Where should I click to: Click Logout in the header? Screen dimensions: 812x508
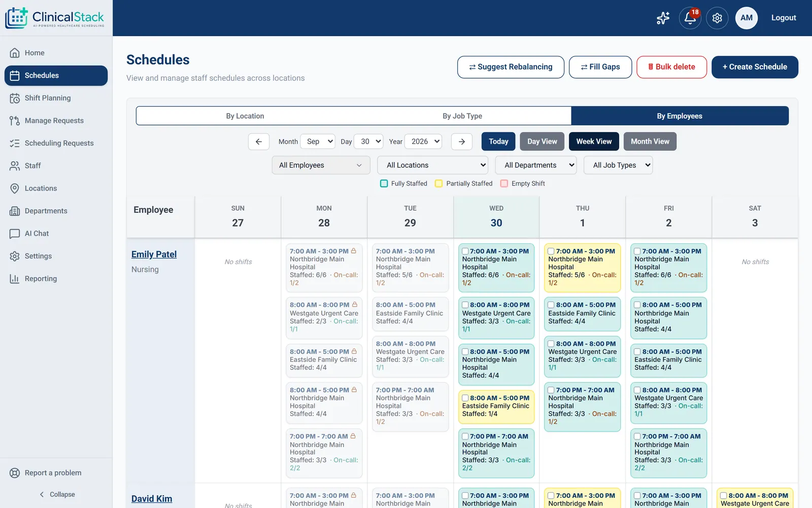click(x=784, y=18)
